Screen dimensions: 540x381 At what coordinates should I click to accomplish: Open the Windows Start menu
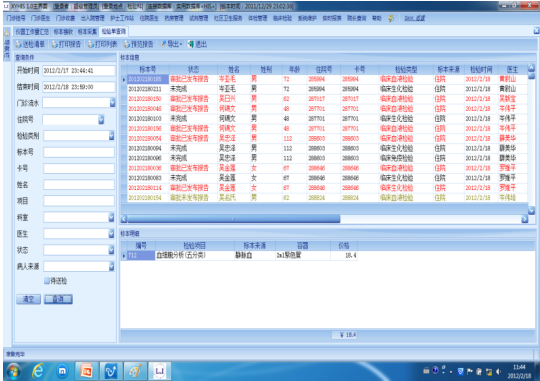13,371
